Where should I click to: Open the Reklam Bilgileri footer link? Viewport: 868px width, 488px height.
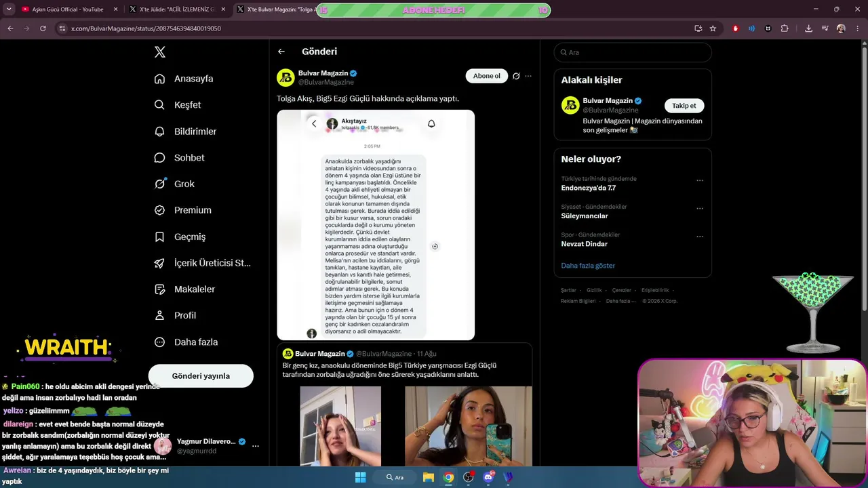pos(578,301)
